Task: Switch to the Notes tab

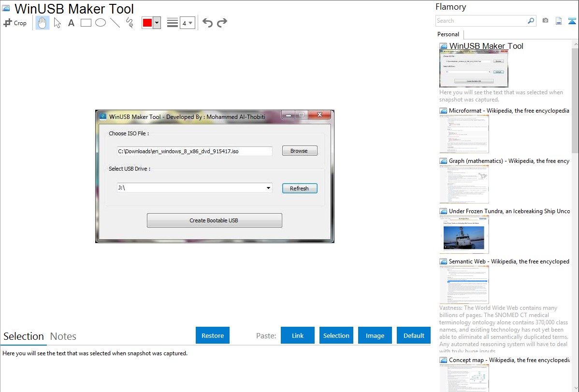Action: (x=63, y=336)
